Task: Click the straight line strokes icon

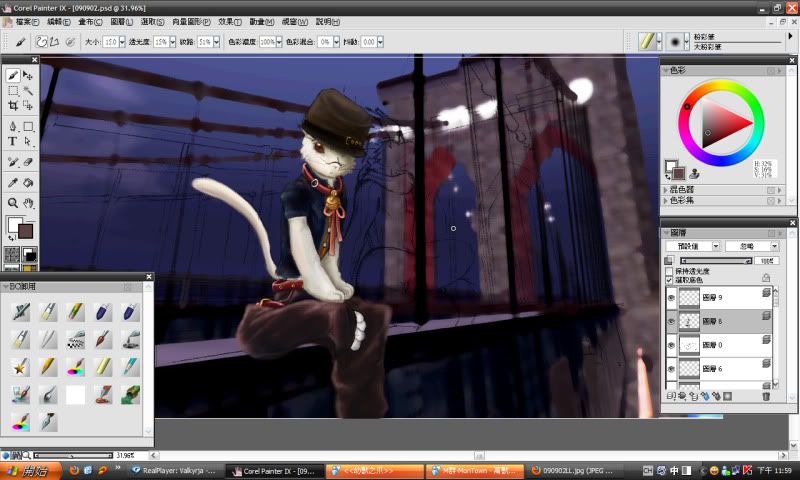Action: point(54,42)
